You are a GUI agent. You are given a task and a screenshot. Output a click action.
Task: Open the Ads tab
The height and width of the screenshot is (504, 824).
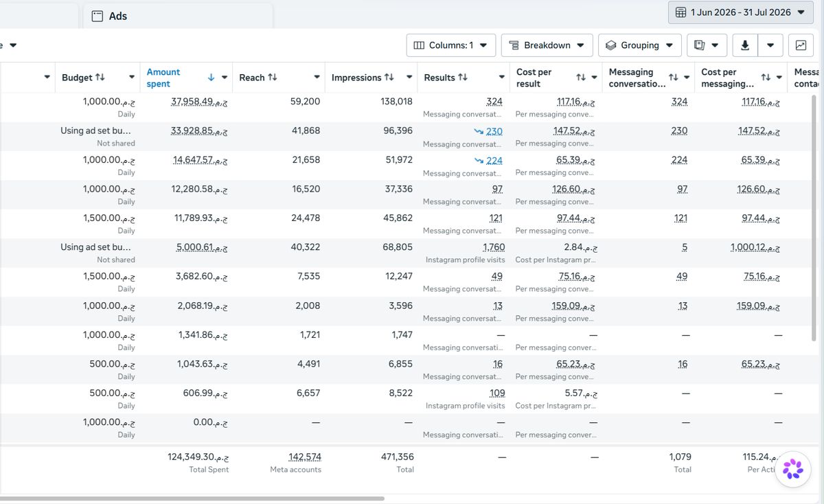click(179, 16)
